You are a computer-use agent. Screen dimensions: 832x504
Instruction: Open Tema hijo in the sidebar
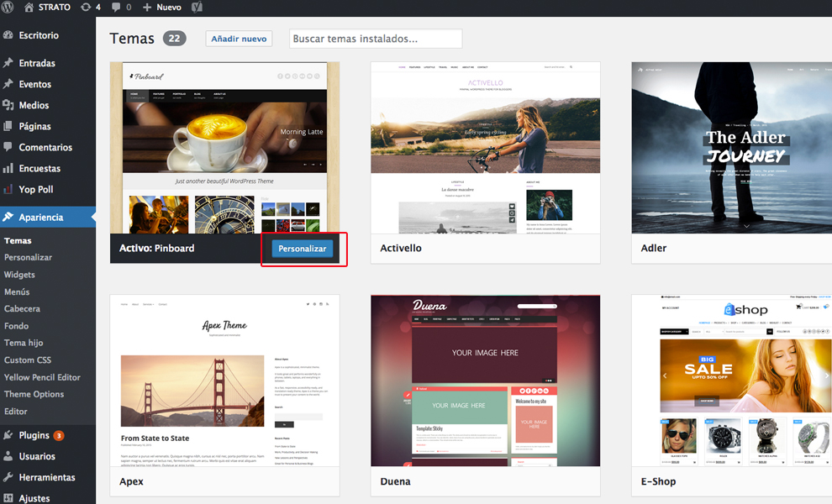(24, 343)
